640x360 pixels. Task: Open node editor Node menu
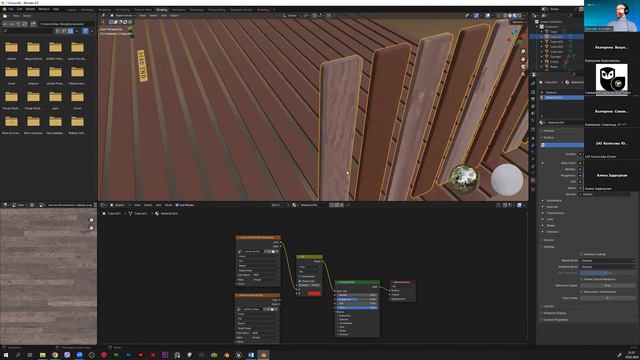168,205
